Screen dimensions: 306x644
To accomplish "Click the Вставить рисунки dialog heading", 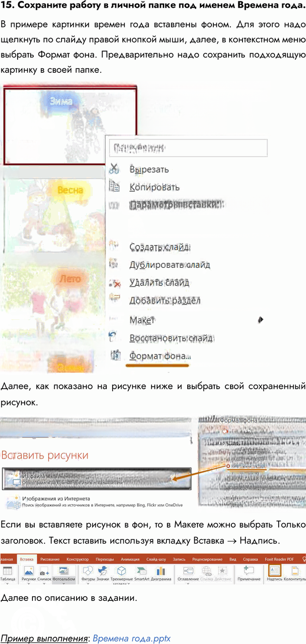I will [x=45, y=455].
